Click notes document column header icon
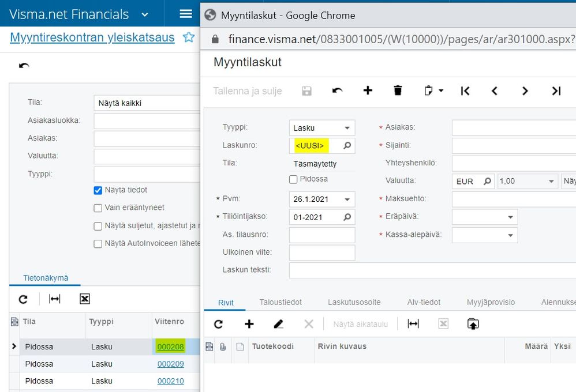This screenshot has width=576, height=392. pyautogui.click(x=240, y=346)
